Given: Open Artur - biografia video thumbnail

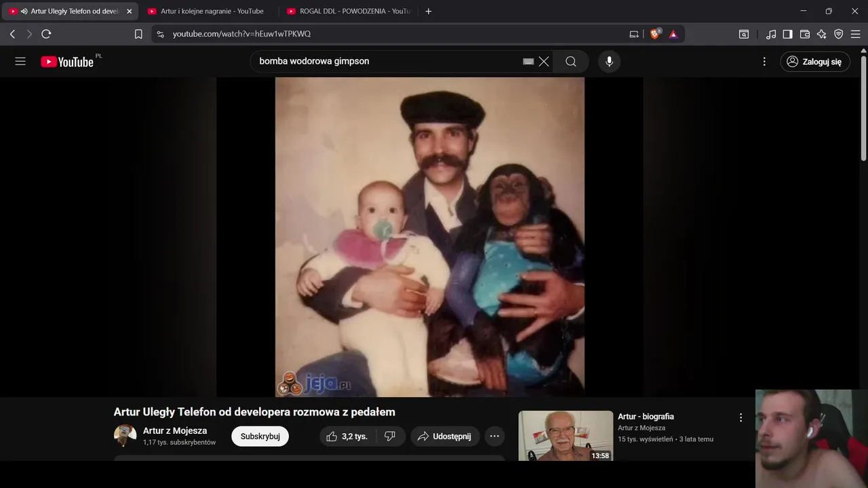Looking at the screenshot, I should [566, 436].
